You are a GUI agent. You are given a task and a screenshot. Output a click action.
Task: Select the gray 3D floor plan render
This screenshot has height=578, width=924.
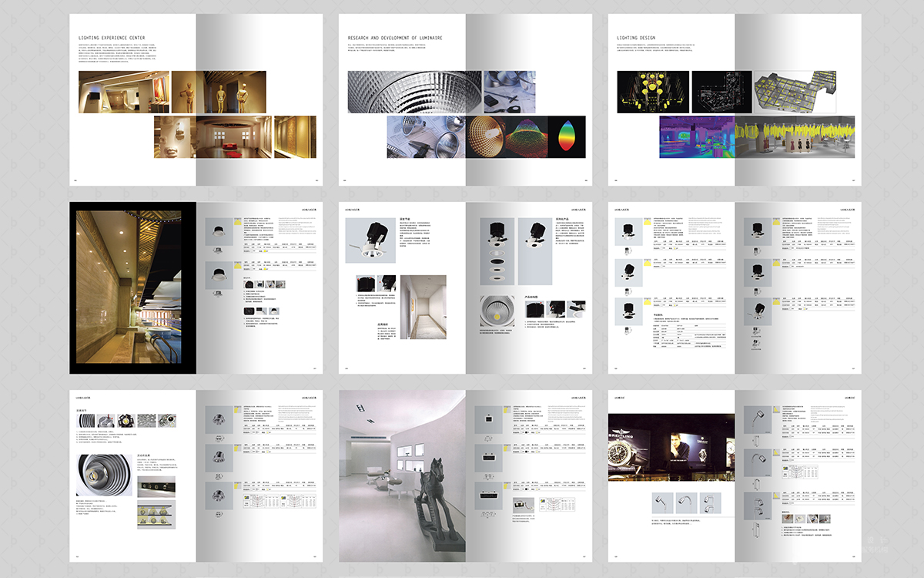point(804,92)
